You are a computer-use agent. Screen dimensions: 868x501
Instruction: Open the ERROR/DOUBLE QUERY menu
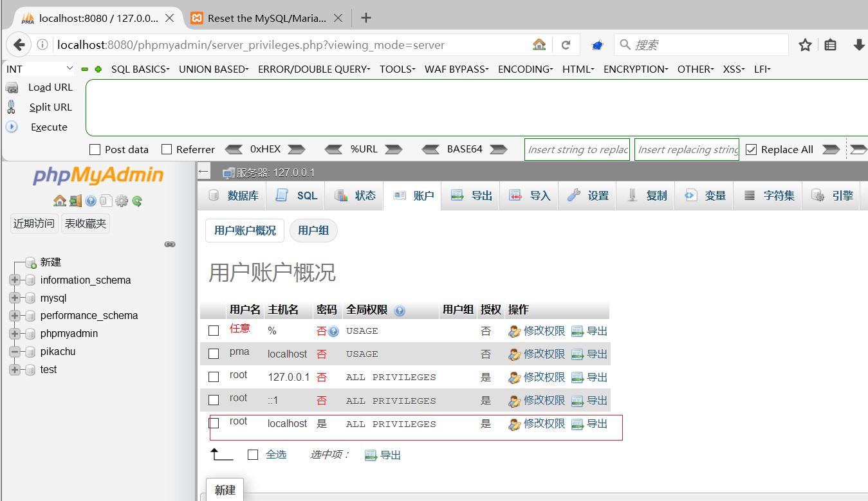click(x=314, y=69)
